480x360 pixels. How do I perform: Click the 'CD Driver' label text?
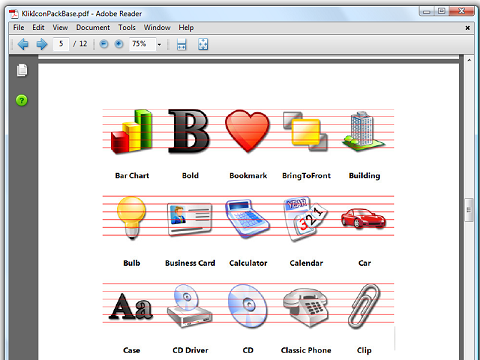tap(190, 350)
